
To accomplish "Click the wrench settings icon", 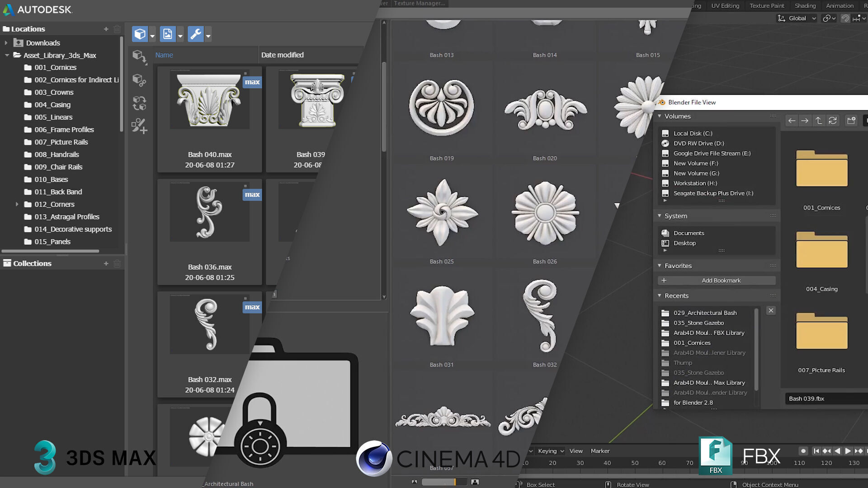I will [195, 34].
